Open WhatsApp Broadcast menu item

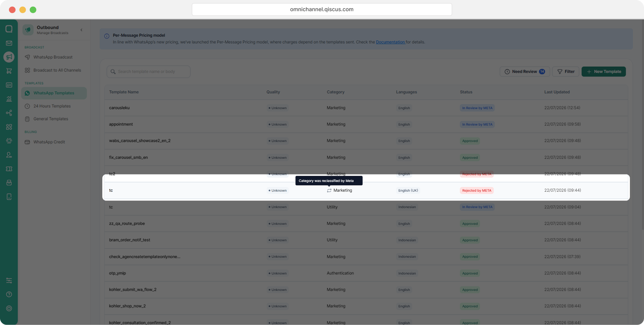coord(54,57)
